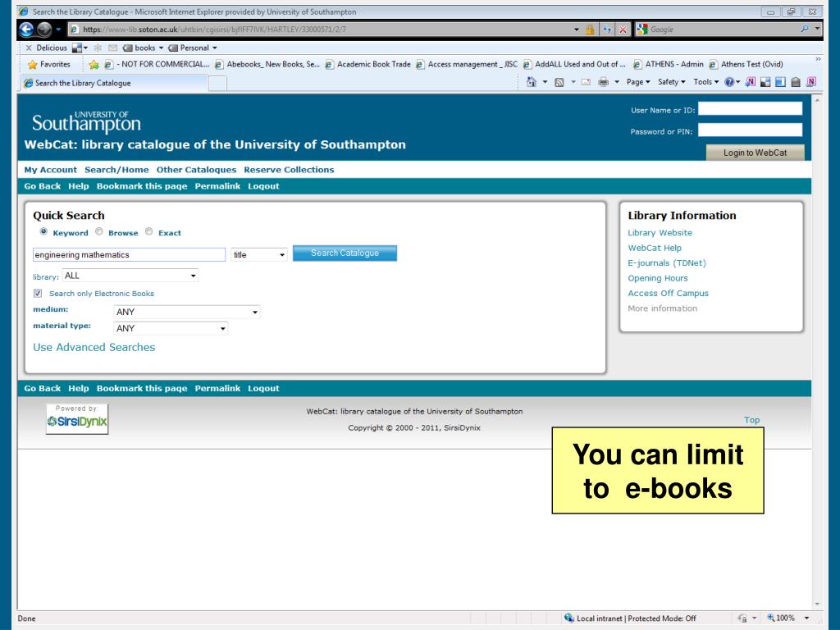The height and width of the screenshot is (630, 840).
Task: Uncheck Search only Electronic Books
Action: tap(38, 293)
